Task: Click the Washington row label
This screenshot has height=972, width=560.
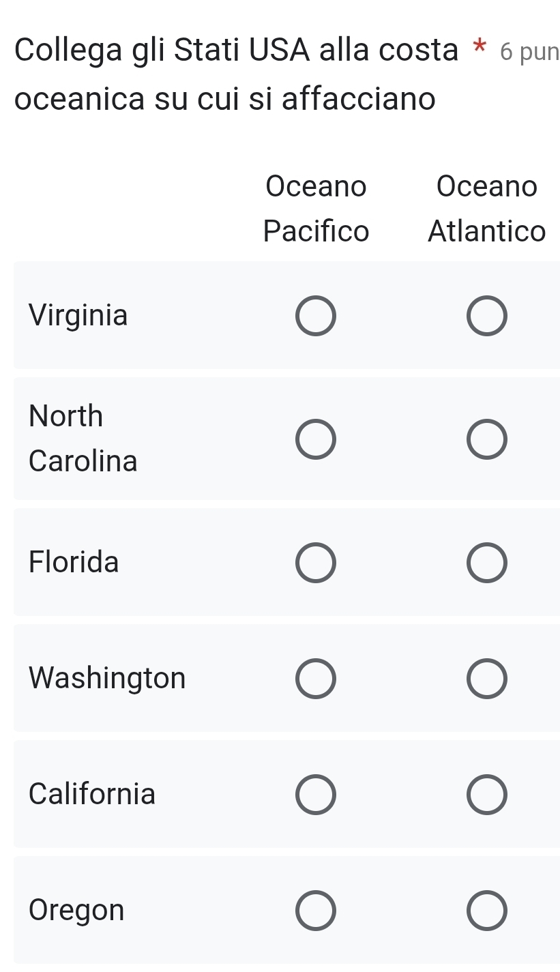Action: [x=108, y=679]
